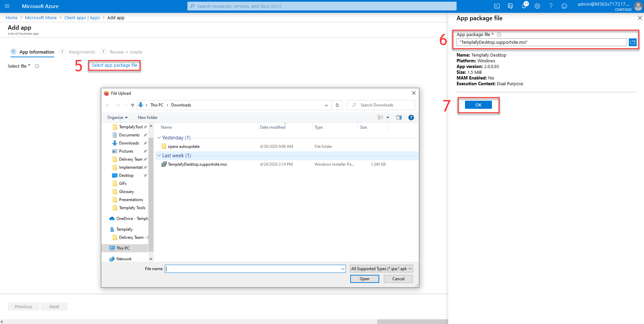Click the Azure search resources bar

322,6
